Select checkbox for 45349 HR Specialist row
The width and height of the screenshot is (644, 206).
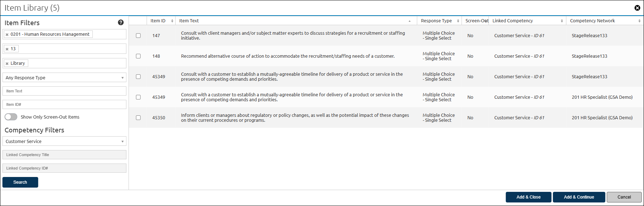pos(138,97)
